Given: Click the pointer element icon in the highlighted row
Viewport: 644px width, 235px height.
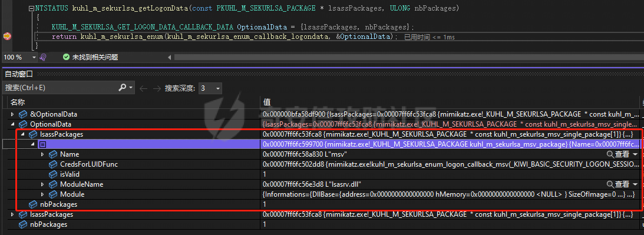Looking at the screenshot, I should click(43, 144).
